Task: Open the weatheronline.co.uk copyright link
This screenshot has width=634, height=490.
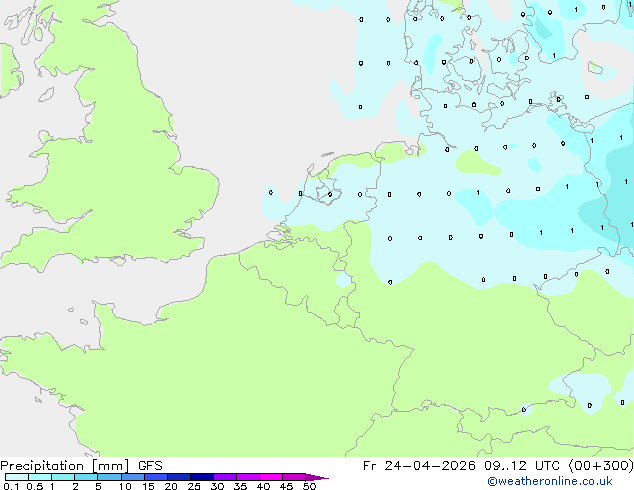Action: (x=550, y=481)
